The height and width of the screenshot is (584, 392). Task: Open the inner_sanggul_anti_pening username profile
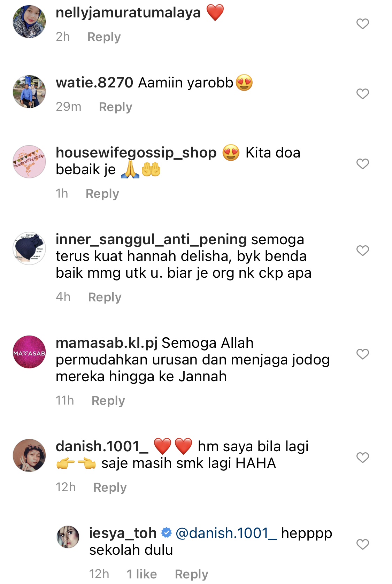pyautogui.click(x=151, y=239)
